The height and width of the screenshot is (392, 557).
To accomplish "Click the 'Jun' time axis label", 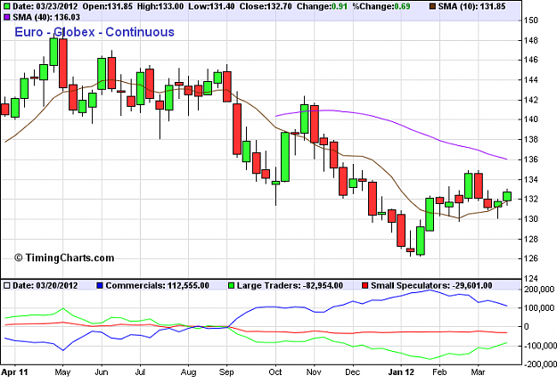I will (102, 372).
